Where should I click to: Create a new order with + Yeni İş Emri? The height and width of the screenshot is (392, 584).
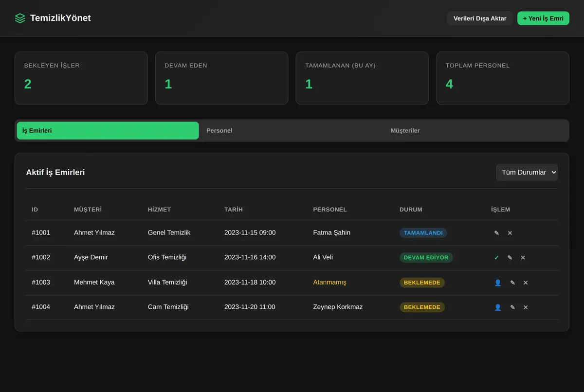pos(543,18)
